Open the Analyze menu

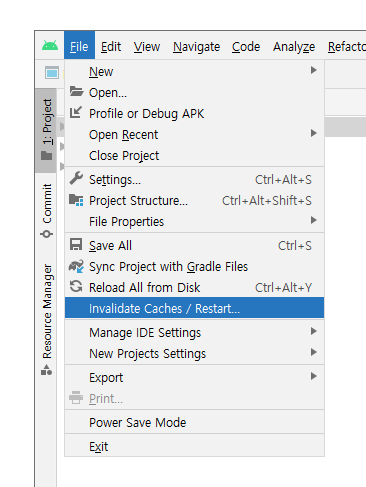coord(294,46)
